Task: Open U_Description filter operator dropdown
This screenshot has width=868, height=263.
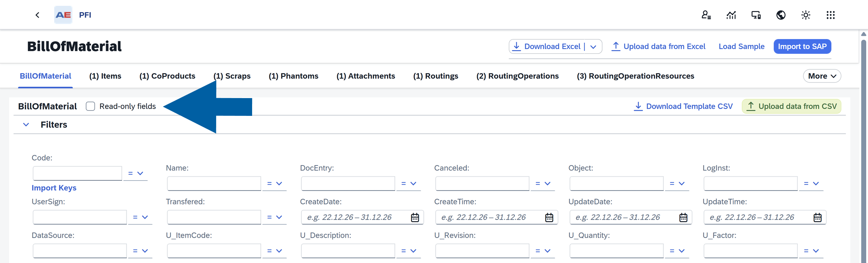Action: (x=409, y=251)
